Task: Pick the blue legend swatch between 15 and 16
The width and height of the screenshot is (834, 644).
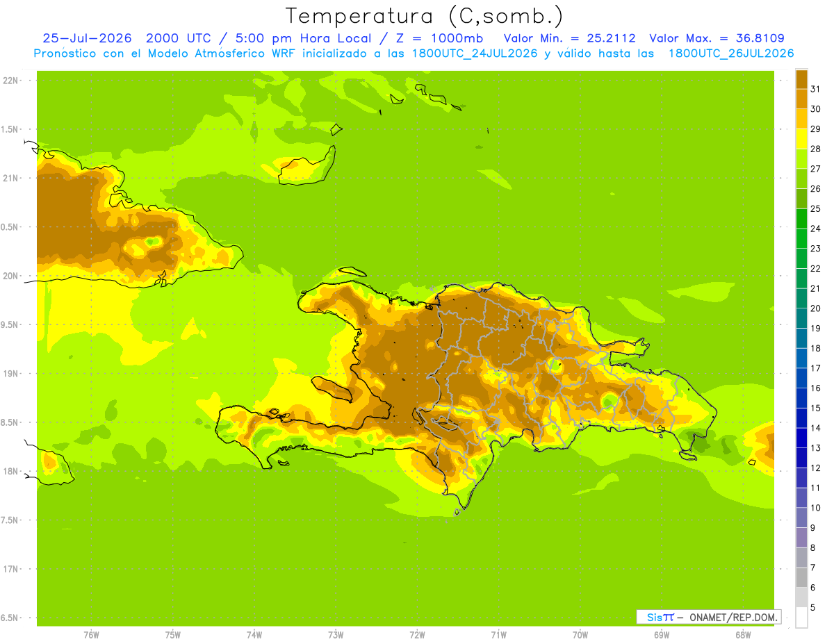Action: coord(801,398)
